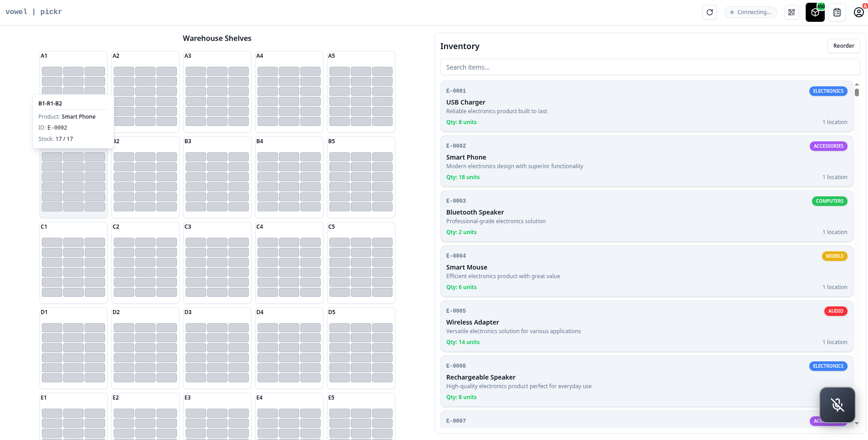The width and height of the screenshot is (868, 440).
Task: Select the first bin in shelf A3
Action: click(196, 71)
